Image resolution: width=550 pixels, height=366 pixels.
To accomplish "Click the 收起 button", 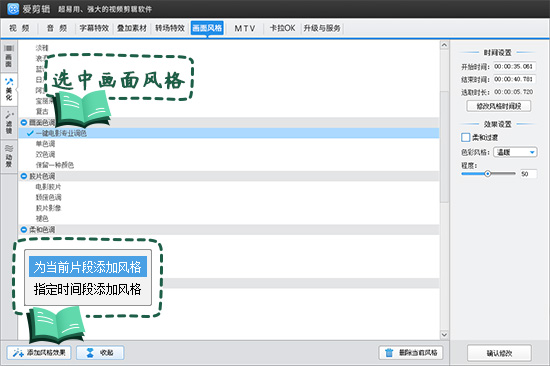I will pyautogui.click(x=100, y=352).
